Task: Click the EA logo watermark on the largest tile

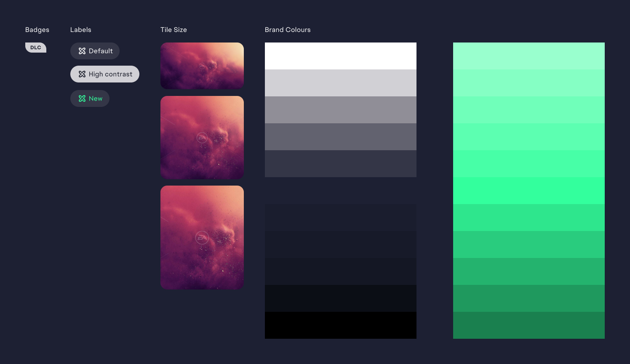Action: pyautogui.click(x=201, y=238)
